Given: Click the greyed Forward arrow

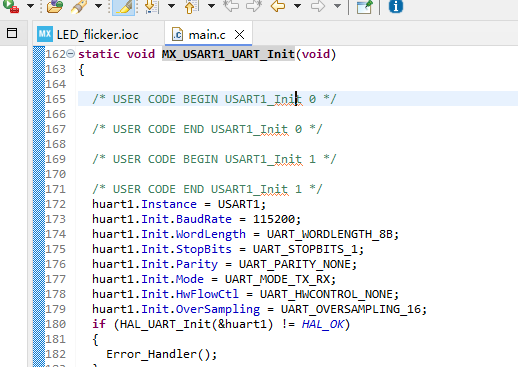Looking at the screenshot, I should (x=318, y=6).
